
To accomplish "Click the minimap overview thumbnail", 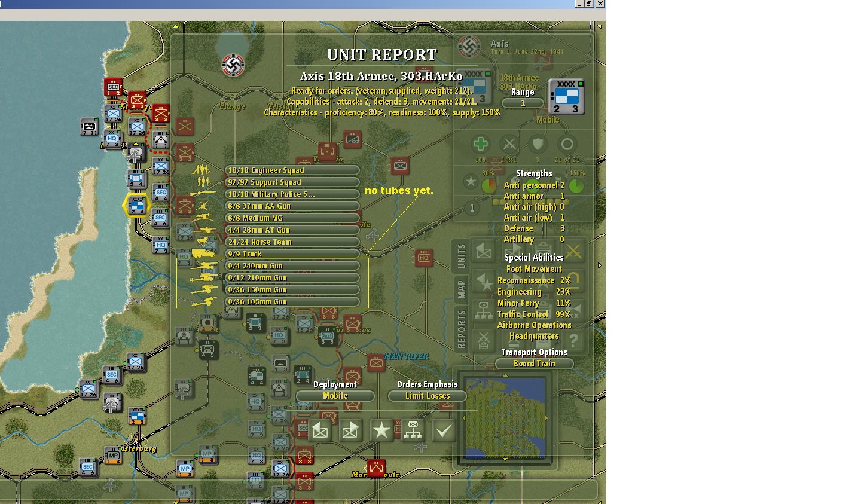I will [x=505, y=417].
